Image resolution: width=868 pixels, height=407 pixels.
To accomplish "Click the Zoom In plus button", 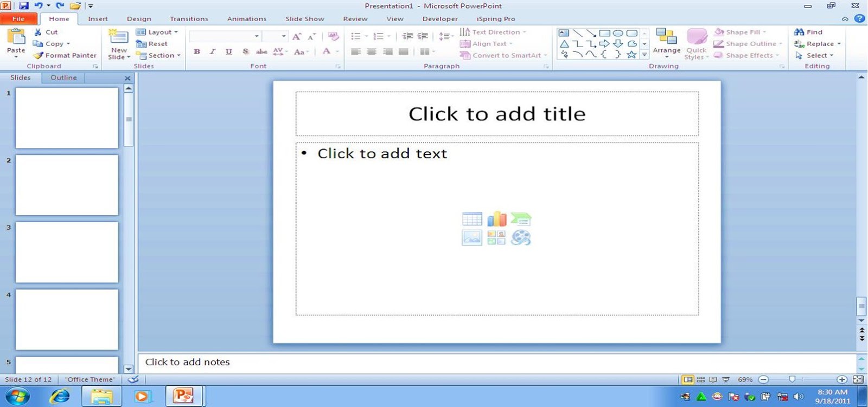I will [842, 379].
